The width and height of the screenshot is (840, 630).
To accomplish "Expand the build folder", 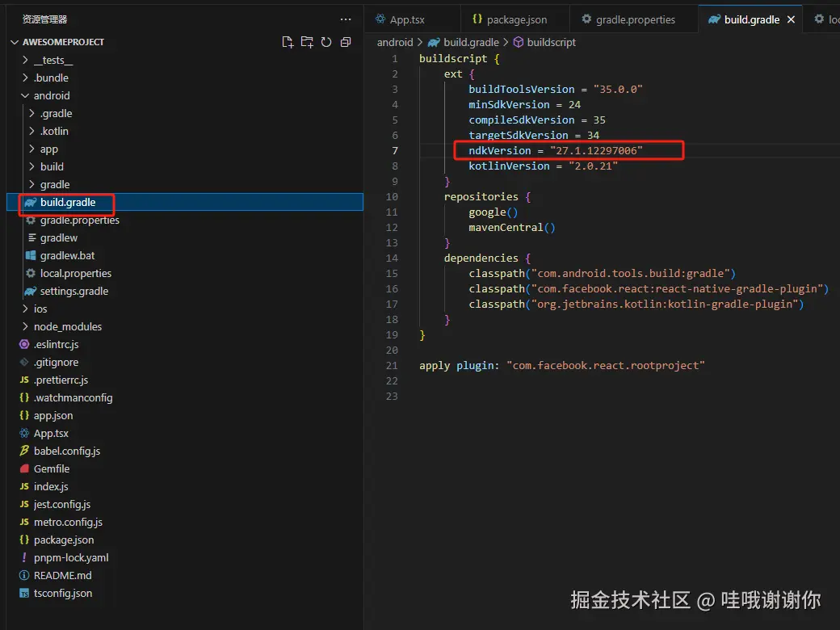I will point(31,166).
